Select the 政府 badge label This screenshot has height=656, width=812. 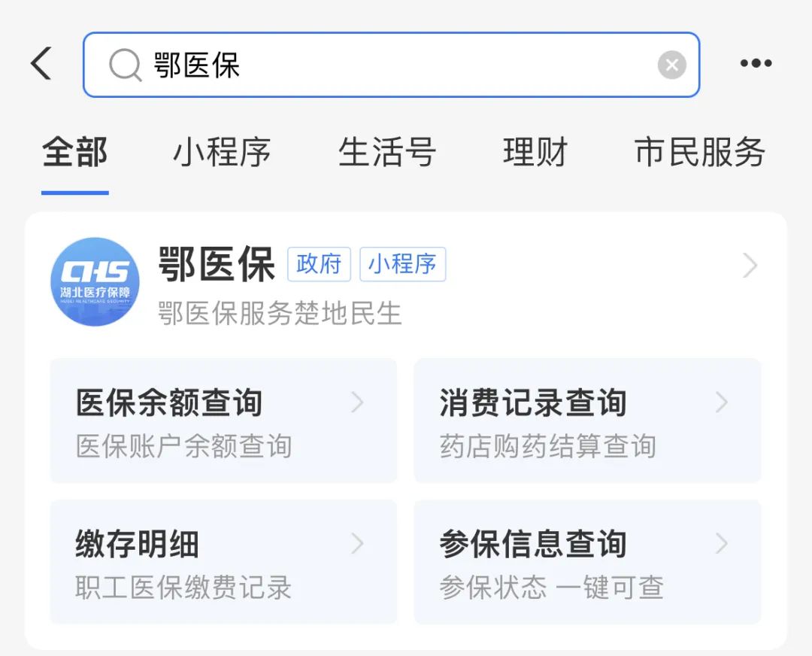pos(319,265)
